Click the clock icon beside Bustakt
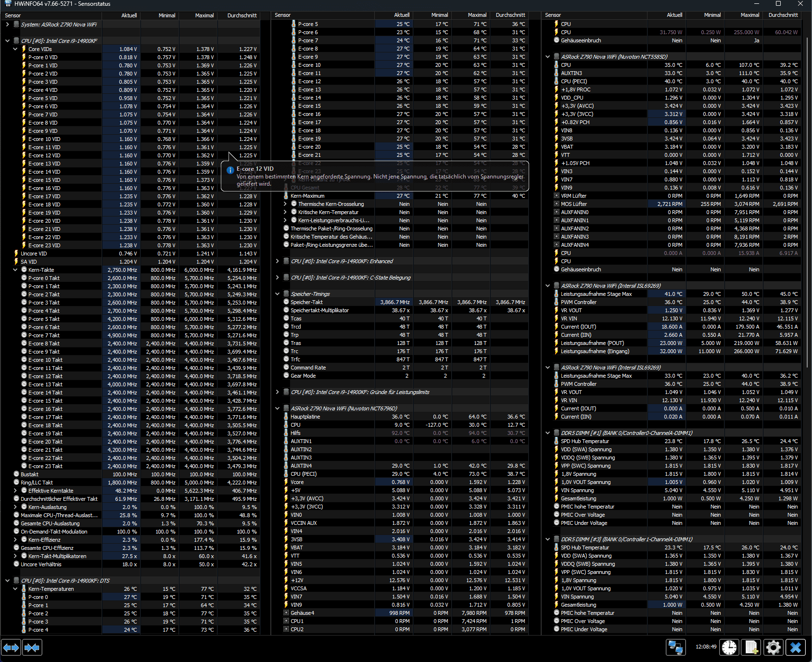Screen dimensions: 812x662 tap(16, 474)
